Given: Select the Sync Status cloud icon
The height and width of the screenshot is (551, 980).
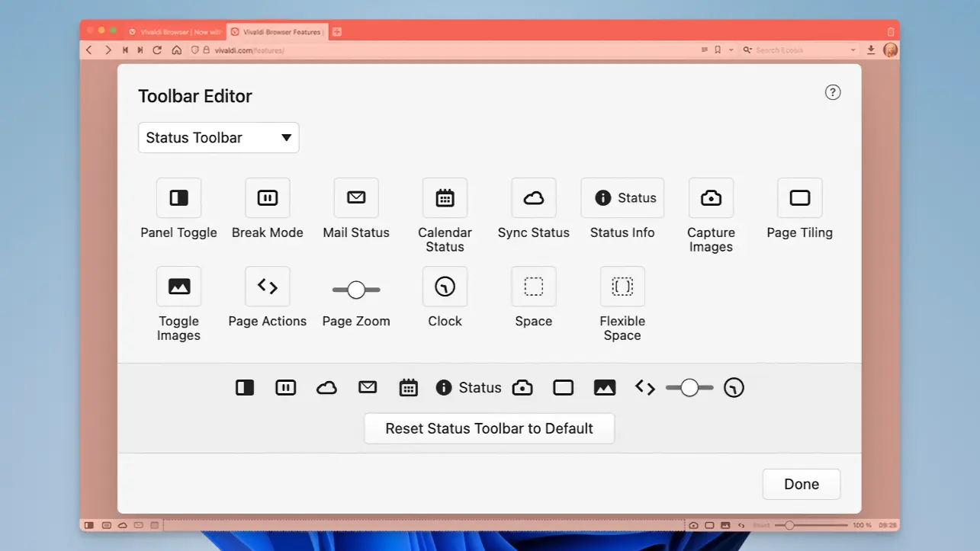Looking at the screenshot, I should coord(533,197).
